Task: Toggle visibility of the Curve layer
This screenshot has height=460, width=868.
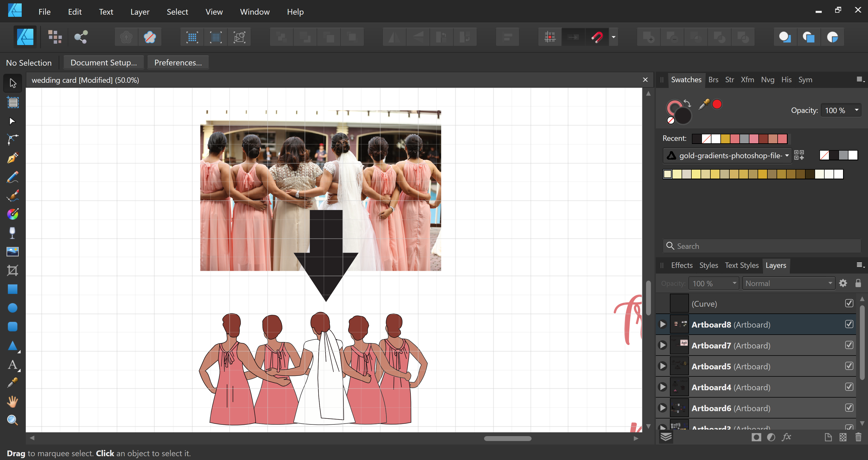Action: tap(849, 303)
